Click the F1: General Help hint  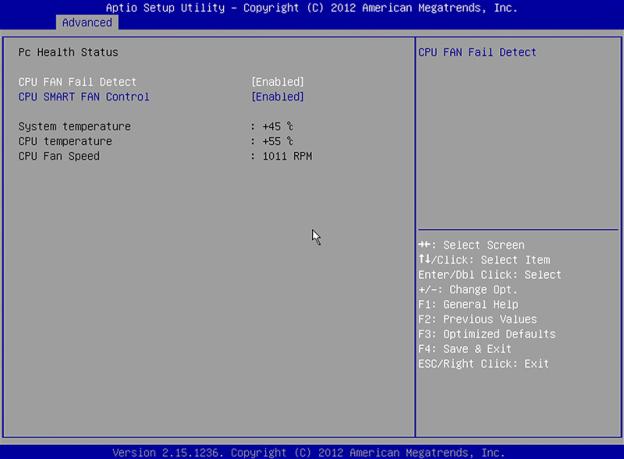468,305
